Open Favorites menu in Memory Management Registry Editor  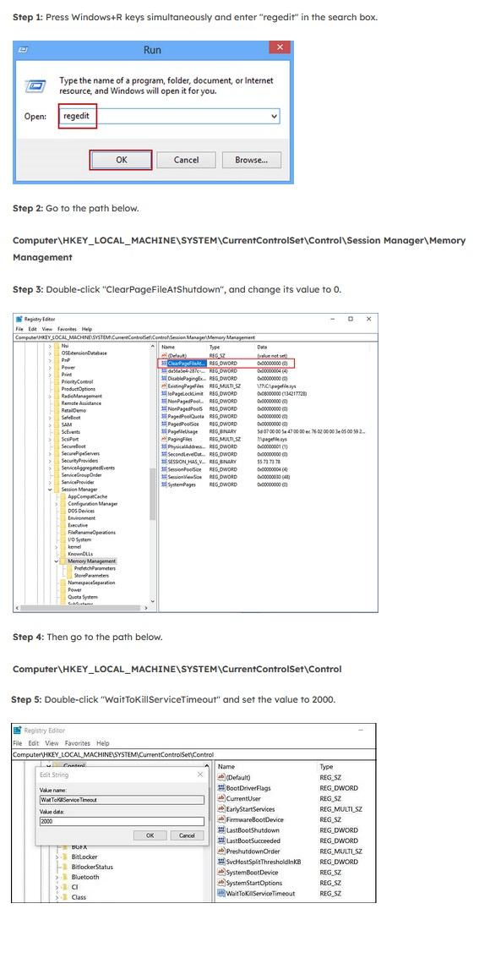[x=68, y=329]
